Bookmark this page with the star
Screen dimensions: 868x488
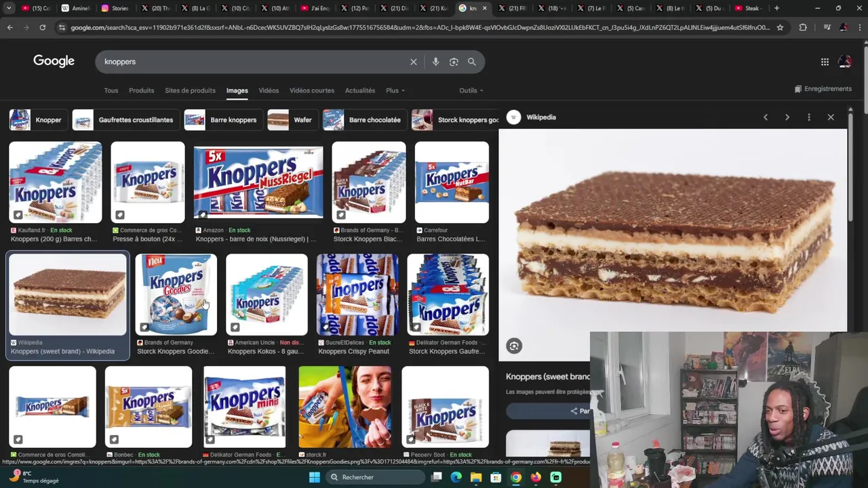[x=780, y=27]
